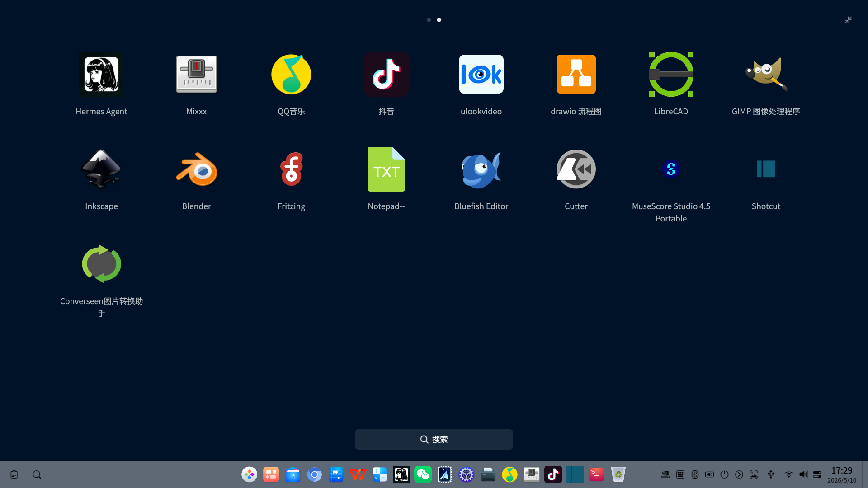Open the Cutter app
868x488 pixels.
[x=576, y=169]
